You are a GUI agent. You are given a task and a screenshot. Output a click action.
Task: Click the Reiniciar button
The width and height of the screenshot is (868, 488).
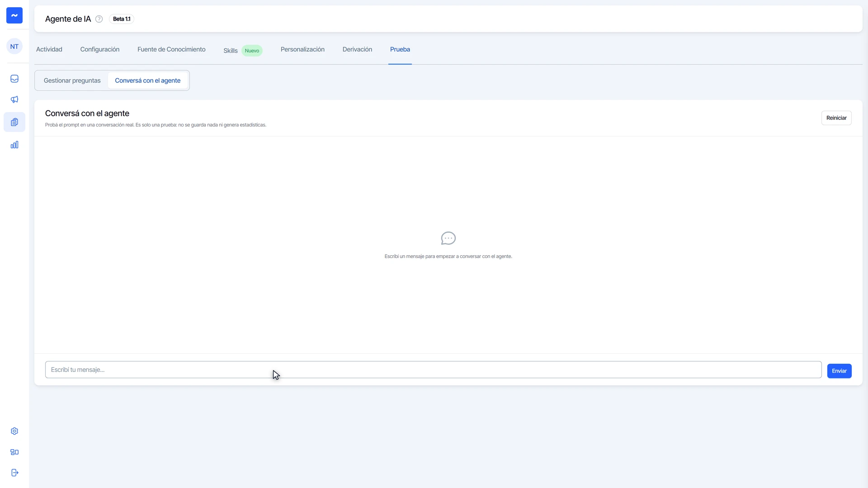coord(836,118)
